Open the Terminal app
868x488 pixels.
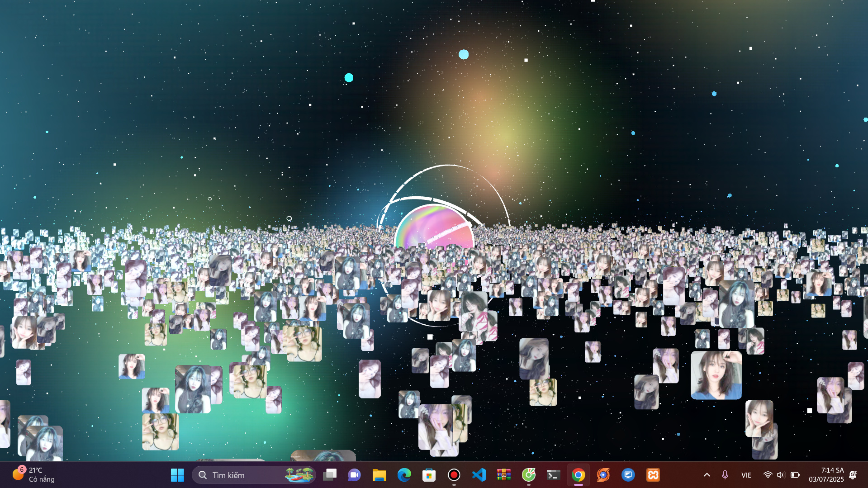(x=553, y=475)
